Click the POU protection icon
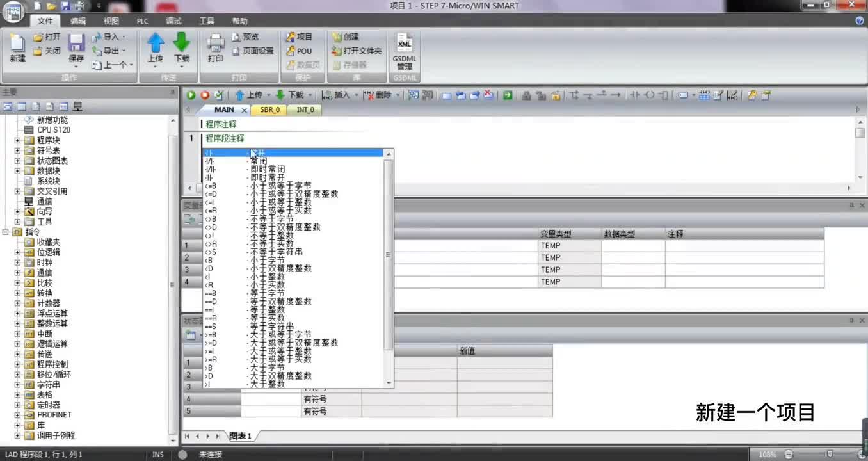Image resolution: width=868 pixels, height=461 pixels. coord(291,51)
